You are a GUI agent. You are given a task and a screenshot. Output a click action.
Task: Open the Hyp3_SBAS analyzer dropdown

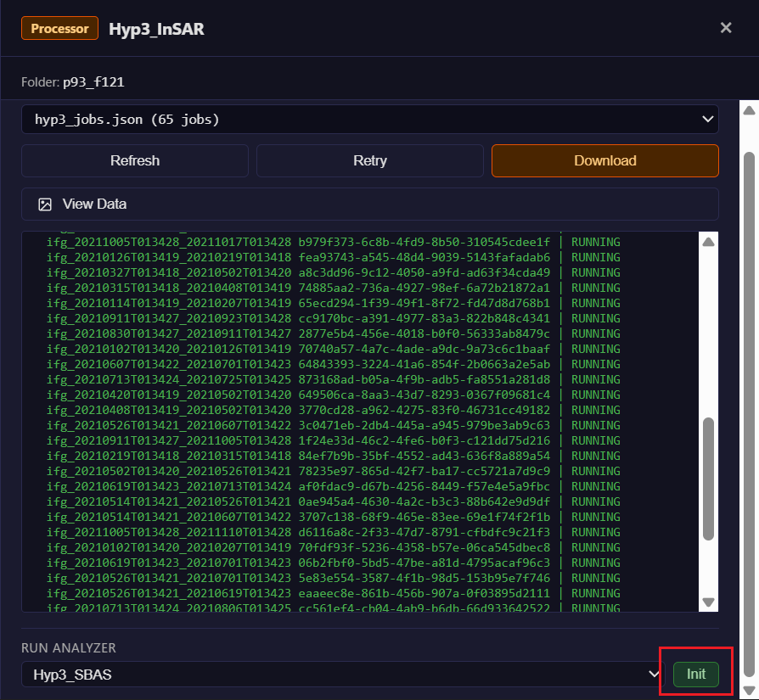click(x=343, y=675)
